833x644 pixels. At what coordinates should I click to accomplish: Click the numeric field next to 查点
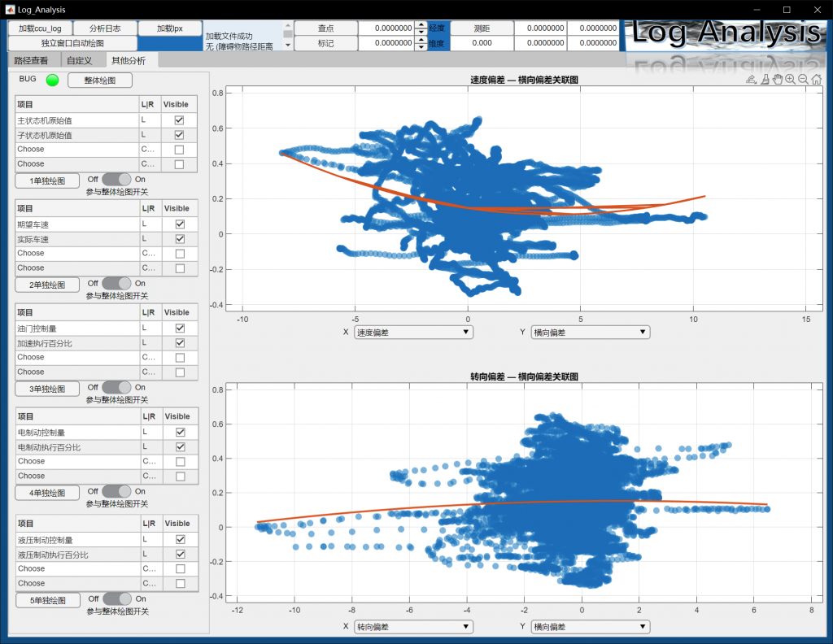386,28
